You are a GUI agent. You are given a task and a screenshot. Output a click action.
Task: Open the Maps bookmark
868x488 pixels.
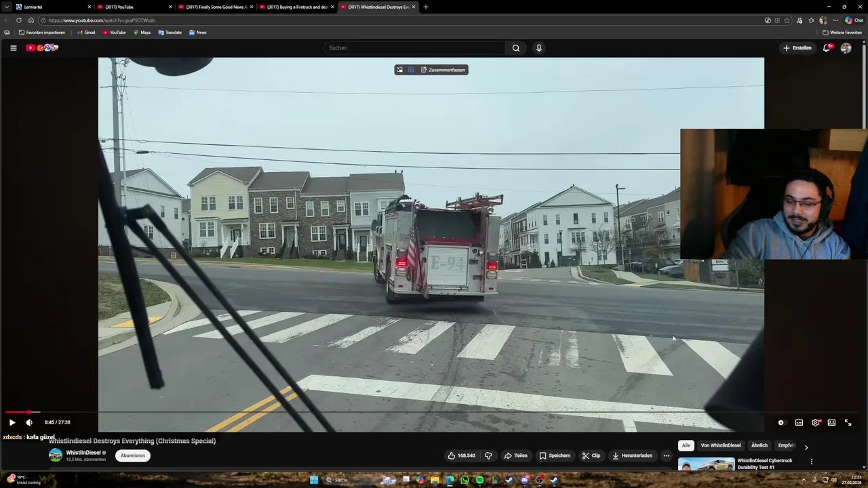tap(142, 33)
